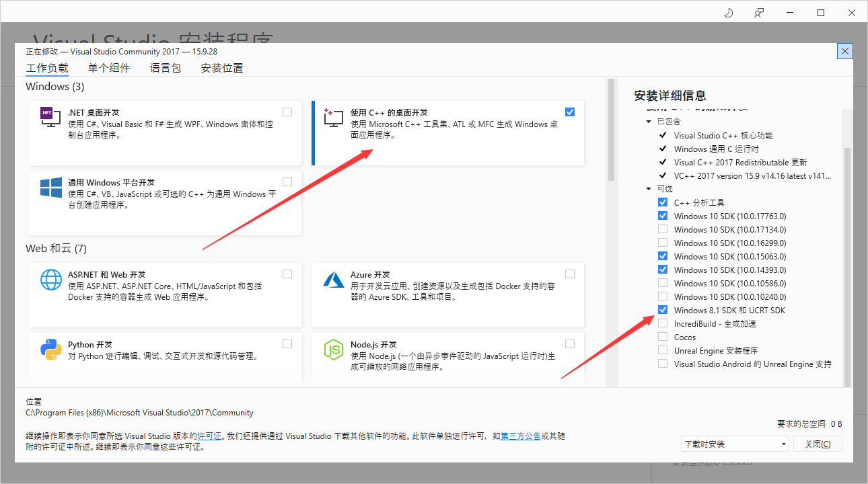Check Windows 10 SDK (10.0.10586.0) checkbox
The image size is (868, 484).
pyautogui.click(x=663, y=283)
